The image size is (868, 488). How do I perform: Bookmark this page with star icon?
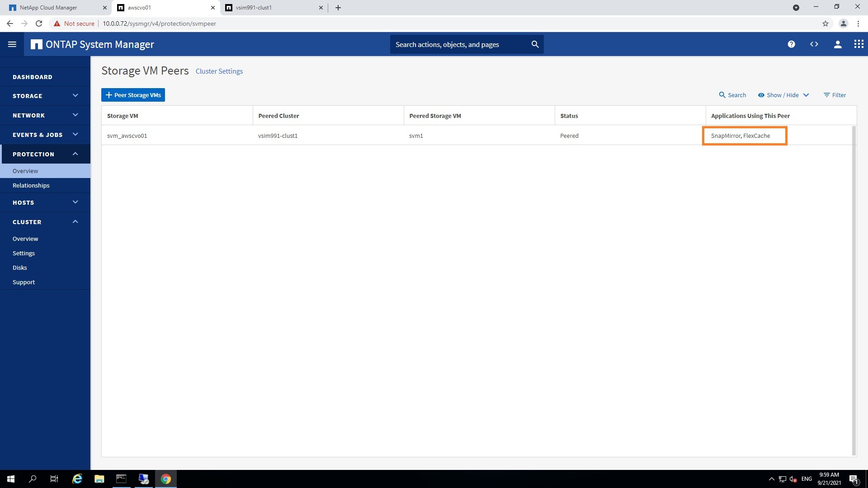tap(826, 23)
